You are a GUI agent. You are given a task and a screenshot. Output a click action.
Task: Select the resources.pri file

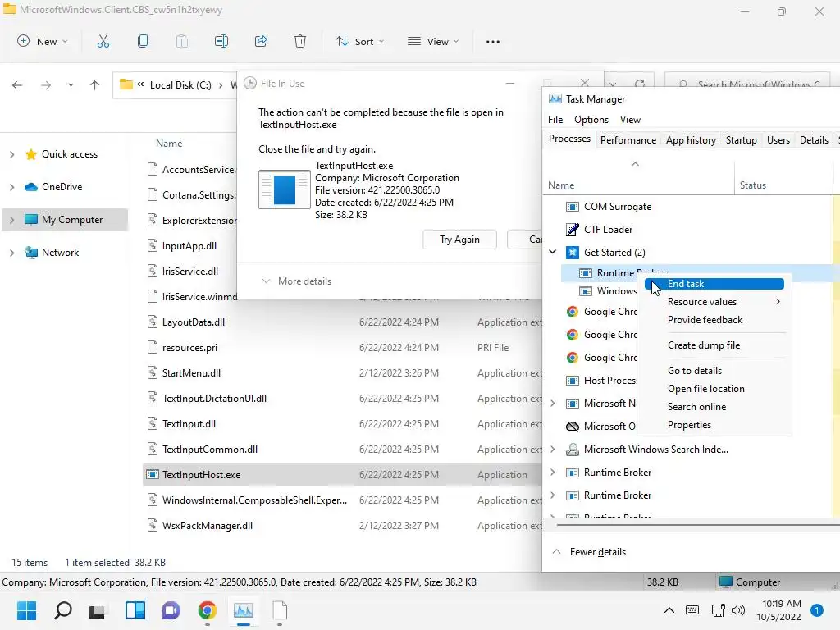(189, 348)
